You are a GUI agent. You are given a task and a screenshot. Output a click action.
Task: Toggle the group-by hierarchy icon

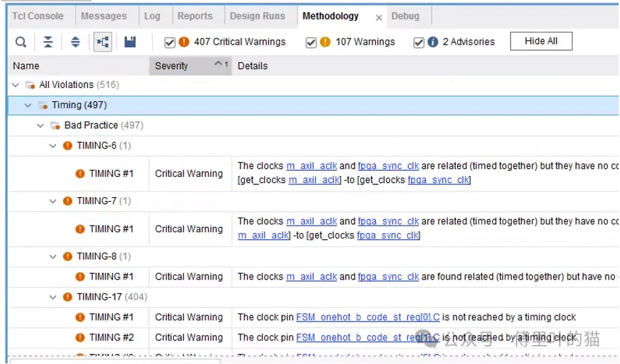tap(103, 42)
